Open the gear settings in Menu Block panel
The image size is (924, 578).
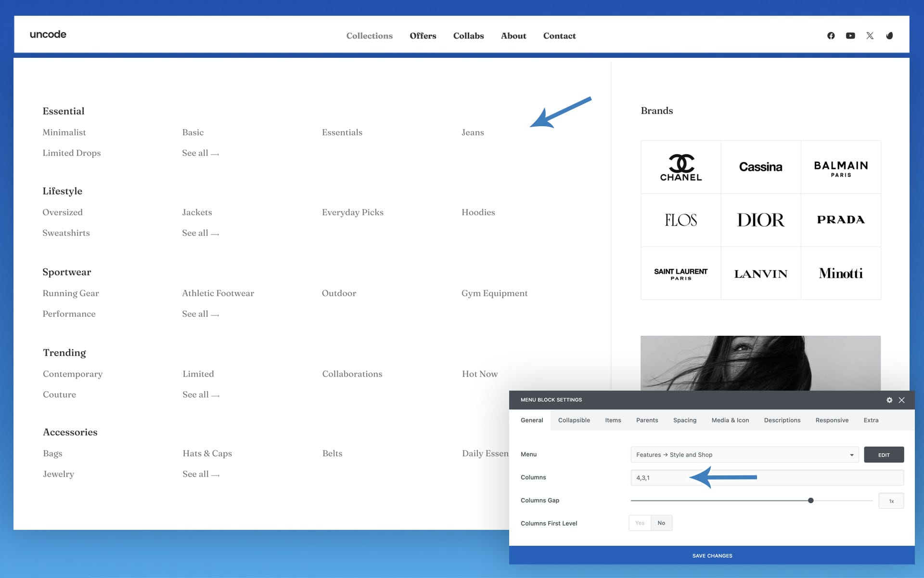pos(889,400)
